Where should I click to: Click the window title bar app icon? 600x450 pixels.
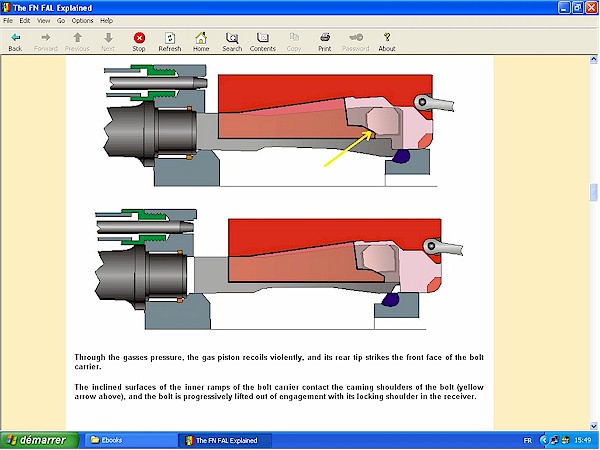tap(7, 8)
